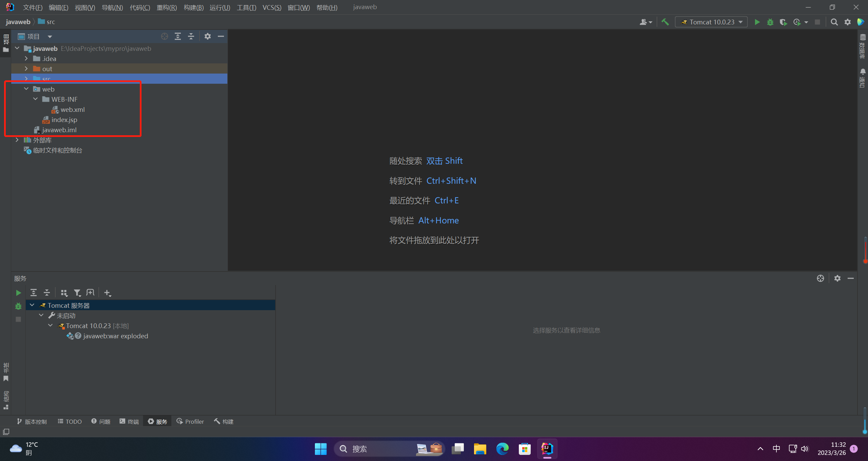The image size is (868, 461).
Task: Click Expand All icon in project panel
Action: tap(177, 36)
